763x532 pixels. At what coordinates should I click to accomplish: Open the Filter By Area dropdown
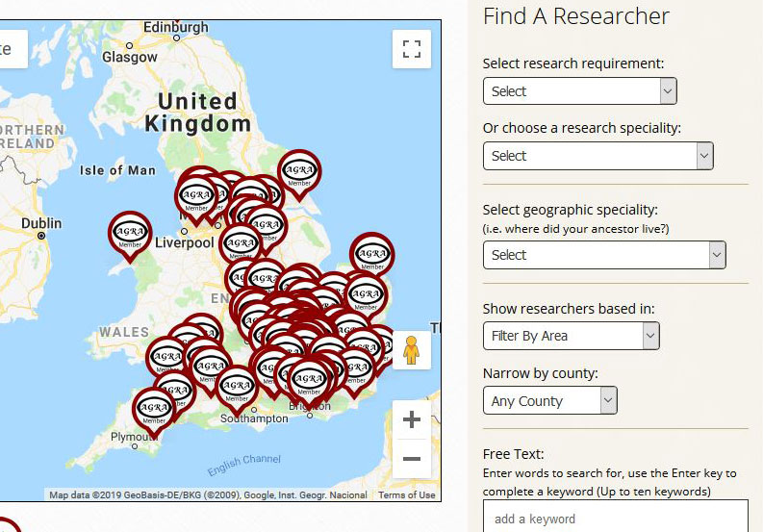point(572,336)
